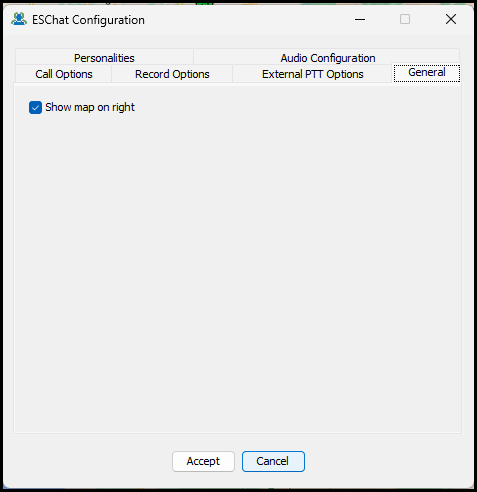Select the Call Options tab
This screenshot has width=477, height=492.
click(x=64, y=74)
